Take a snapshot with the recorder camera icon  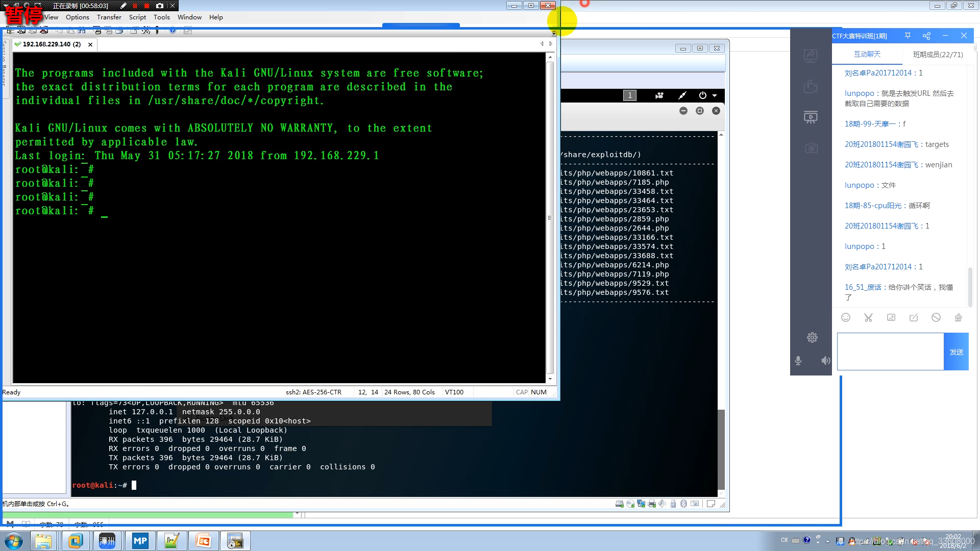pos(160,6)
